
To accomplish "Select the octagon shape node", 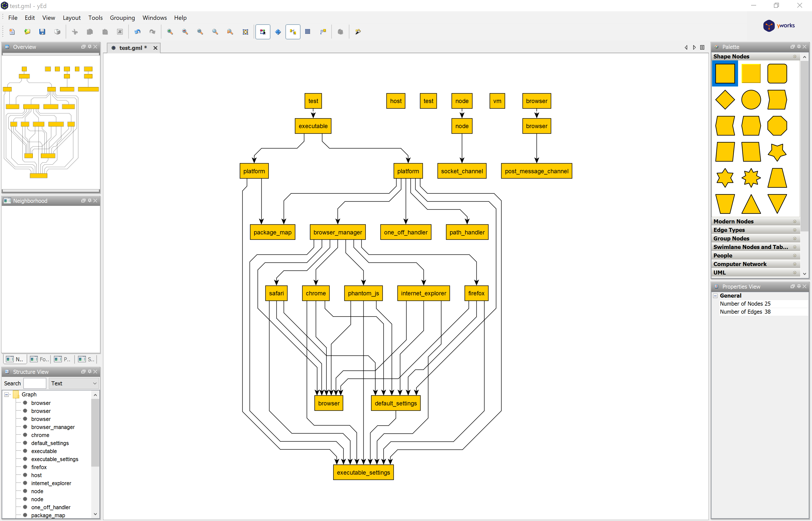I will 777,126.
